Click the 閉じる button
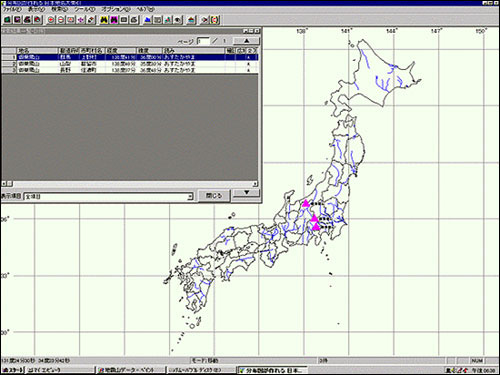The height and width of the screenshot is (375, 500). coord(214,196)
